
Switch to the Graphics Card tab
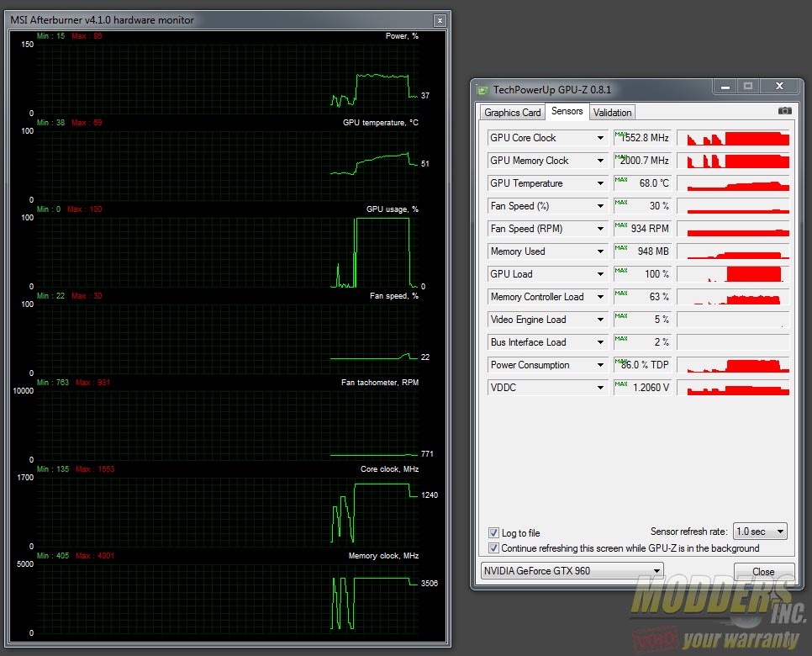point(512,113)
